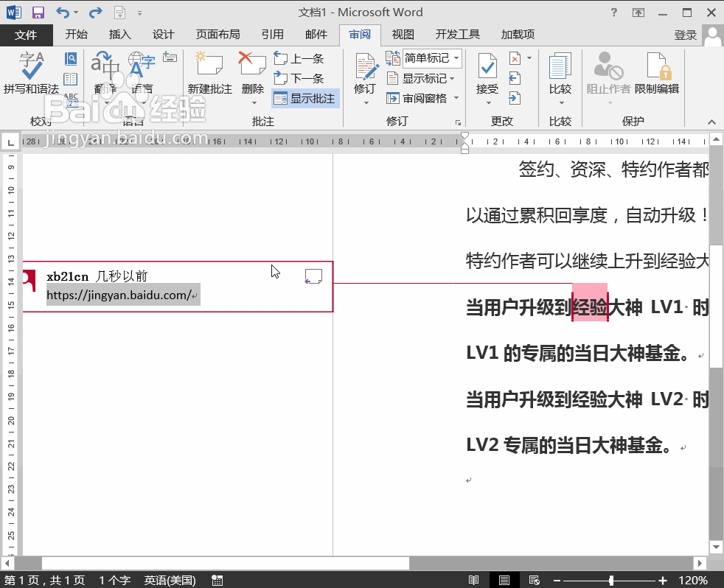Switch to Read Mode view in status bar

pos(473,580)
